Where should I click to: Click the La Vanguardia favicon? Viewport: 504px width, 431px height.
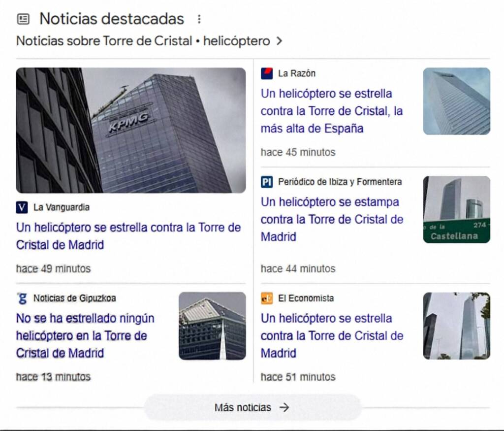22,207
